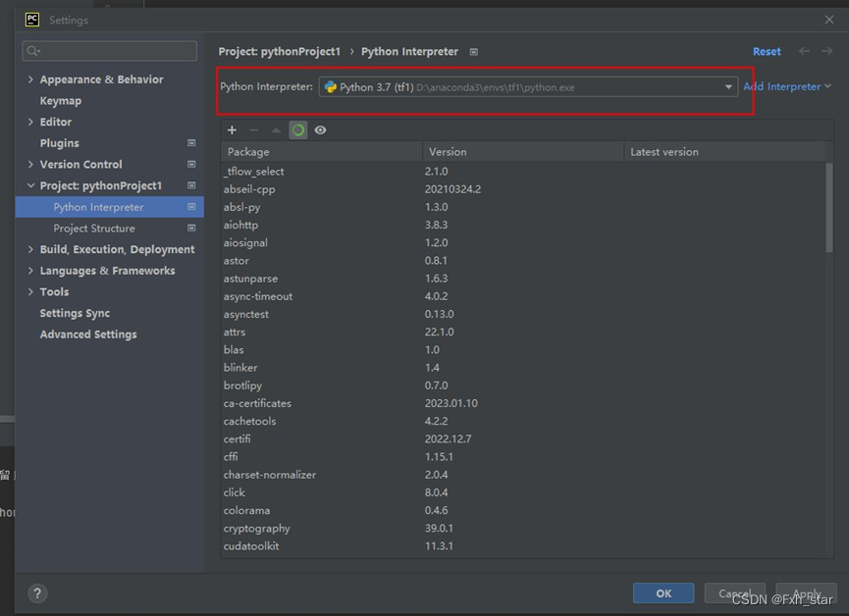Click the Reset link
This screenshot has height=616, width=849.
tap(767, 51)
